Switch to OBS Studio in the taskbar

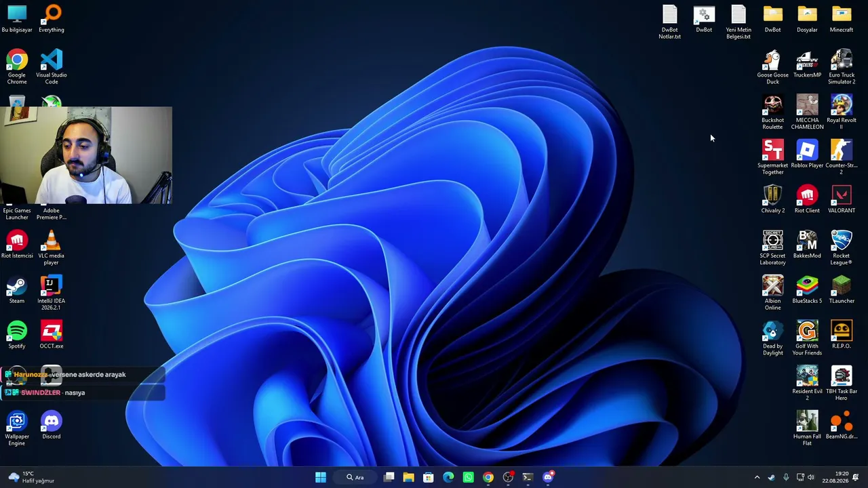pos(508,477)
